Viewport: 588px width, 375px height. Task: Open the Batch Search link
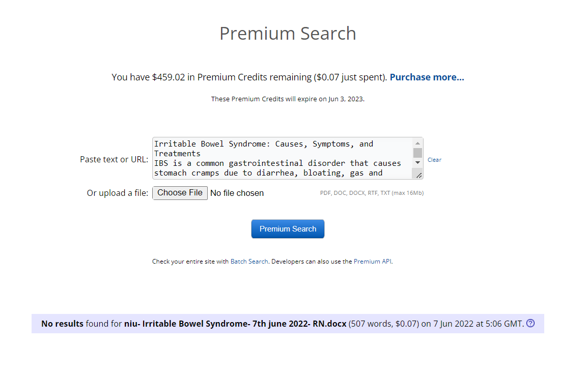[x=249, y=262]
